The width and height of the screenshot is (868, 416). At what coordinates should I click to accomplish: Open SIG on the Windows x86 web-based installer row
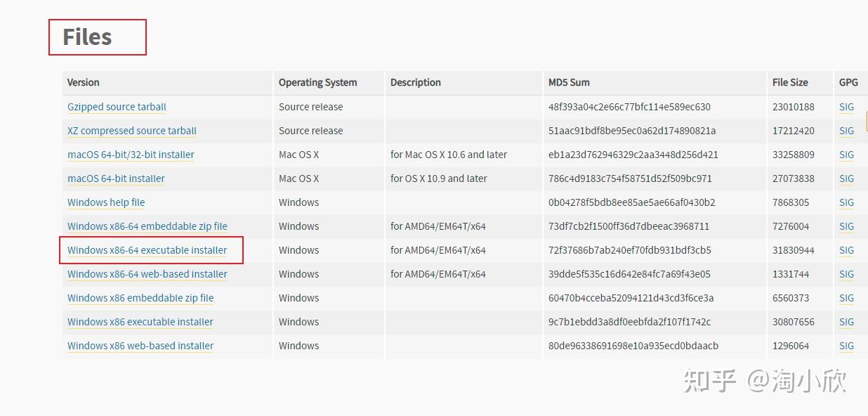pyautogui.click(x=846, y=346)
